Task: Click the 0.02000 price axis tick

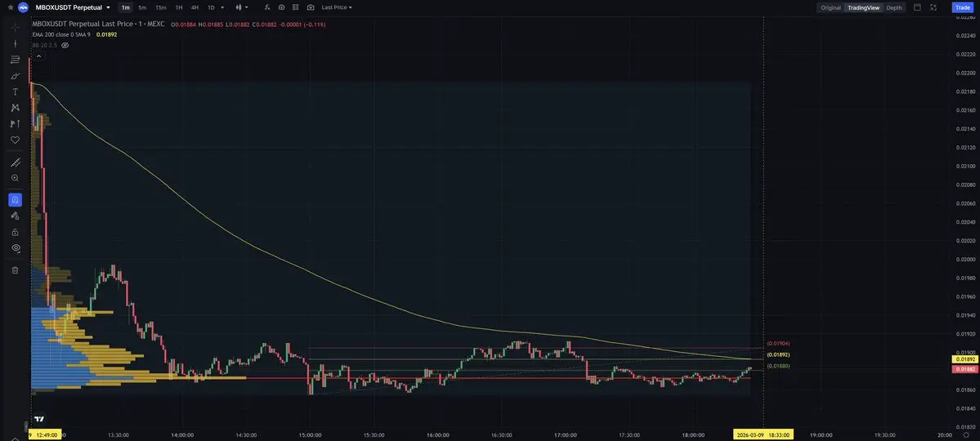Action: click(x=965, y=259)
